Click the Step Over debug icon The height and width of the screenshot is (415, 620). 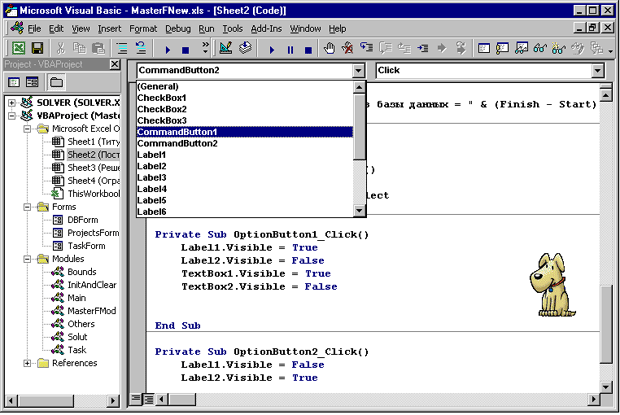(386, 48)
